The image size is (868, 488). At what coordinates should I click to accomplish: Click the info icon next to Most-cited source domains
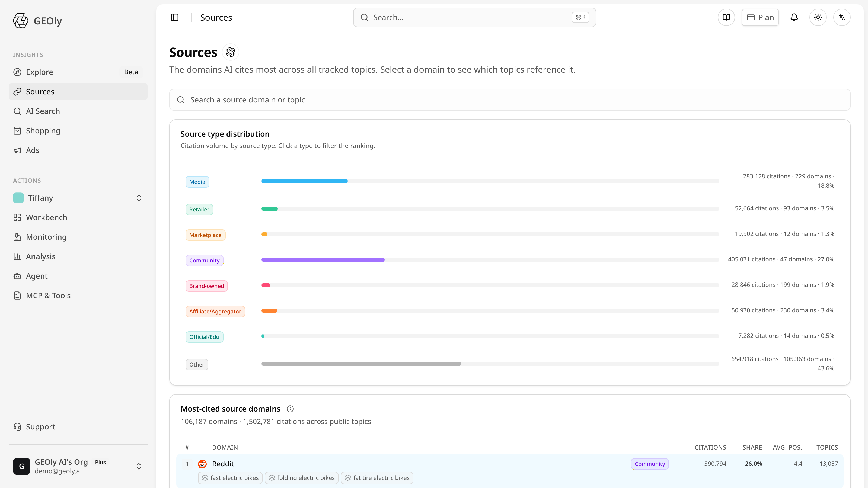(290, 409)
